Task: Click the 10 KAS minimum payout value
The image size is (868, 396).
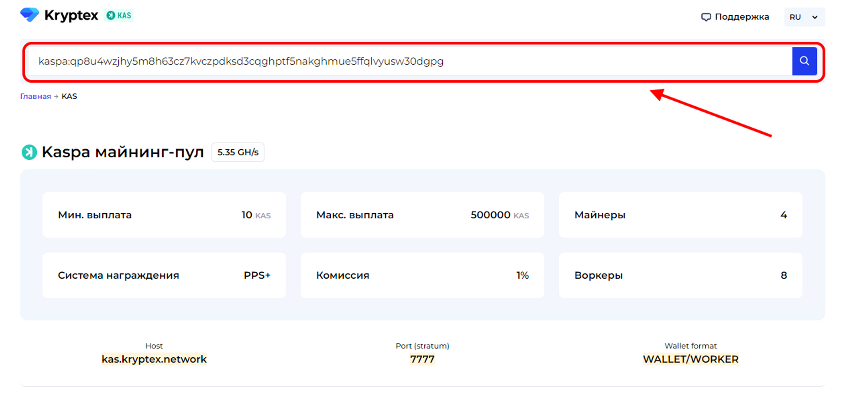Action: pyautogui.click(x=256, y=215)
